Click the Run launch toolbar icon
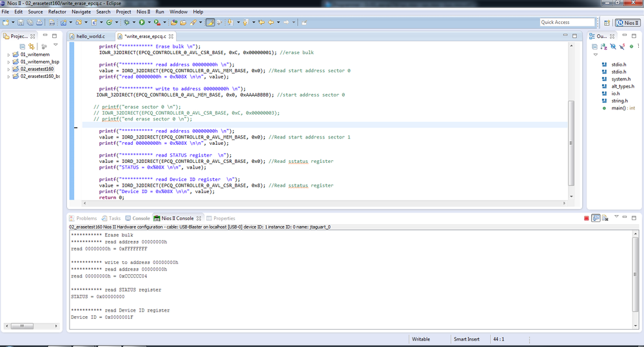Viewport: 644px width, 347px height. [141, 23]
